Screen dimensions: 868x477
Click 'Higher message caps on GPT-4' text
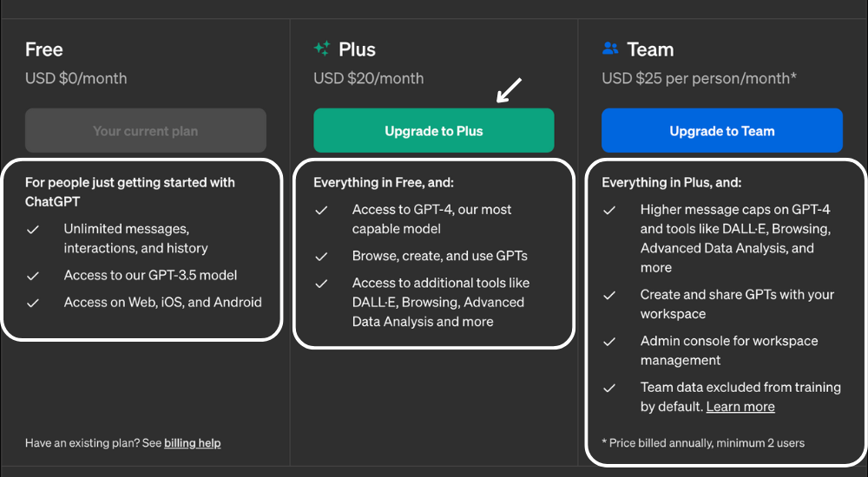pos(735,238)
